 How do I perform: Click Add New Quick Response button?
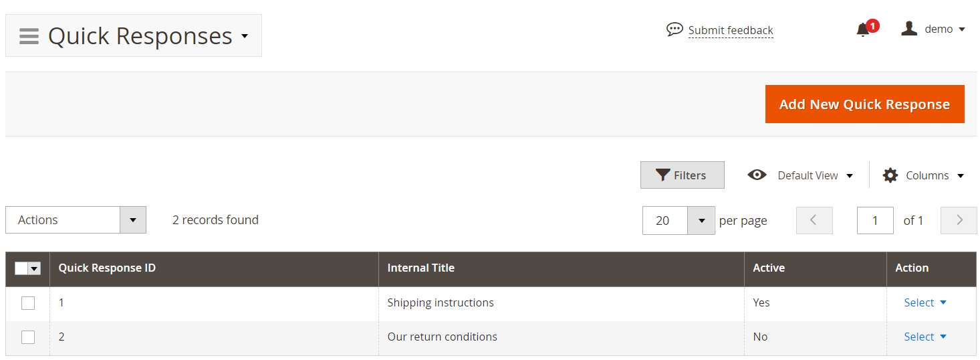tap(864, 104)
